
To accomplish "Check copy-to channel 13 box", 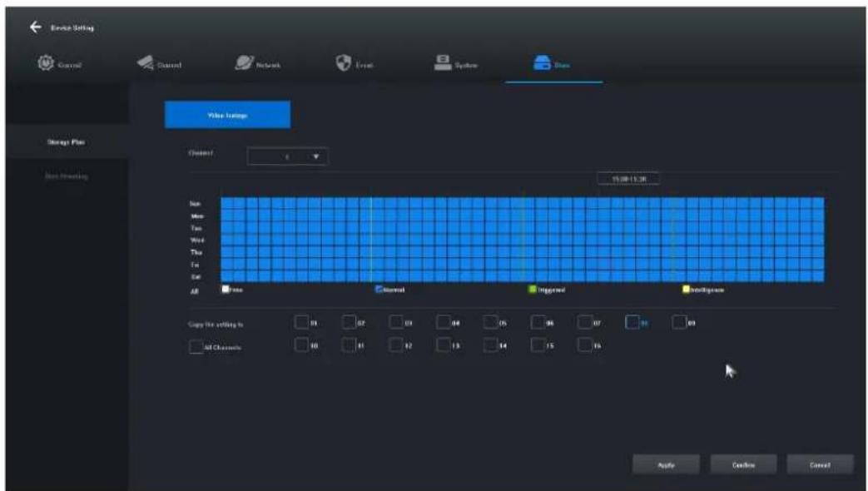I will coord(443,345).
